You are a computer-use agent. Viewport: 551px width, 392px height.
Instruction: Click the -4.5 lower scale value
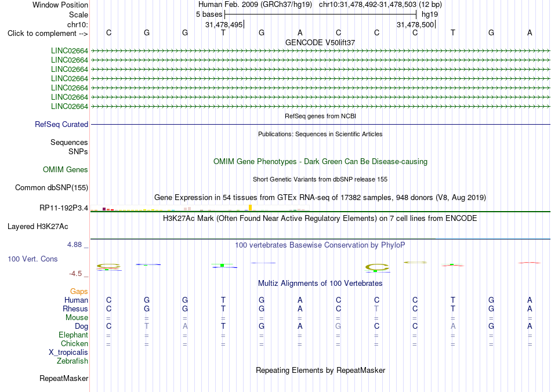pyautogui.click(x=75, y=274)
